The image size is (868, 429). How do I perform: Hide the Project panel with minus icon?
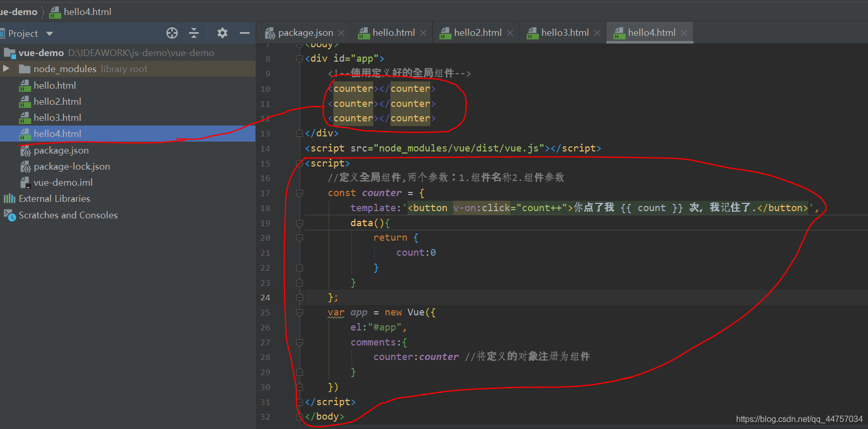click(245, 33)
